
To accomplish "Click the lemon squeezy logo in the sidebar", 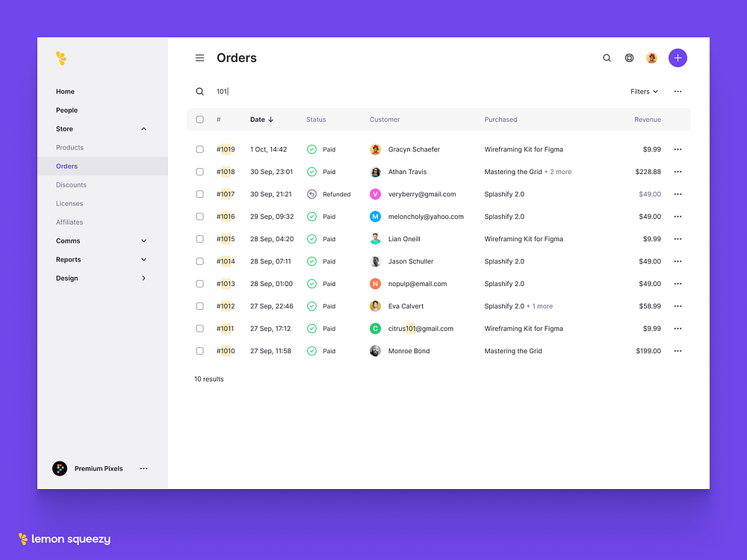I will point(61,58).
